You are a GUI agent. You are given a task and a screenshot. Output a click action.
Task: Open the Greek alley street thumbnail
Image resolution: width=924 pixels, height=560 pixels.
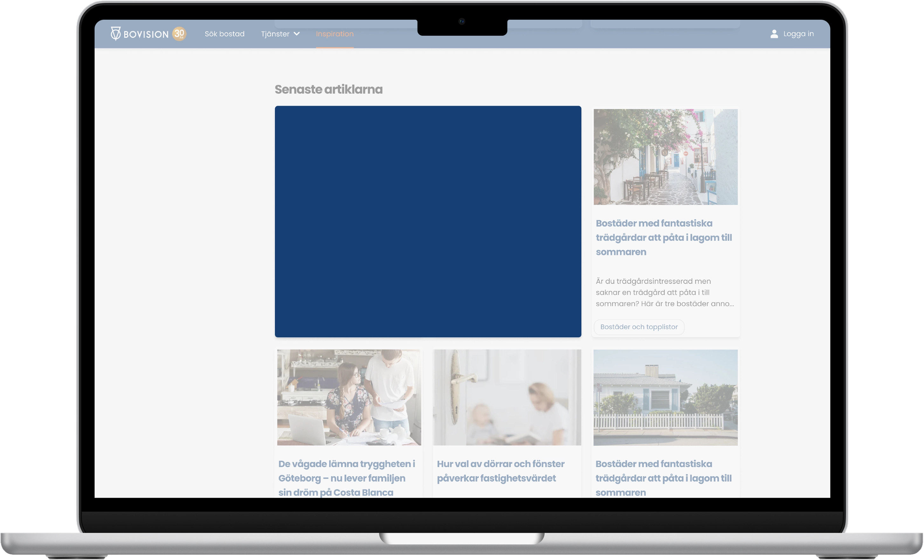click(665, 157)
